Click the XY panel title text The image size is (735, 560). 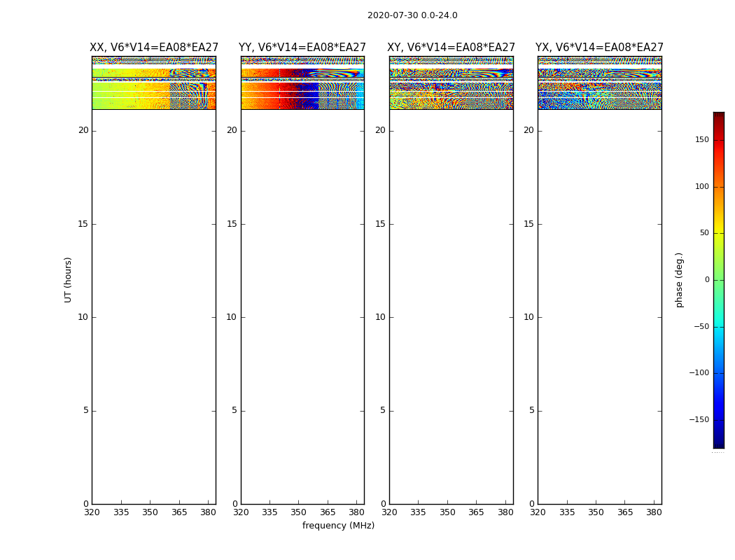coord(451,48)
